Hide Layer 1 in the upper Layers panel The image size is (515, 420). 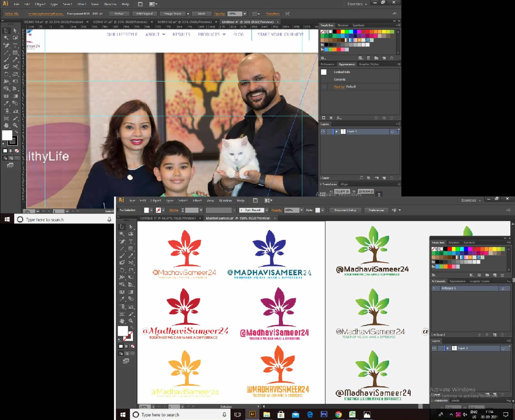click(x=323, y=131)
